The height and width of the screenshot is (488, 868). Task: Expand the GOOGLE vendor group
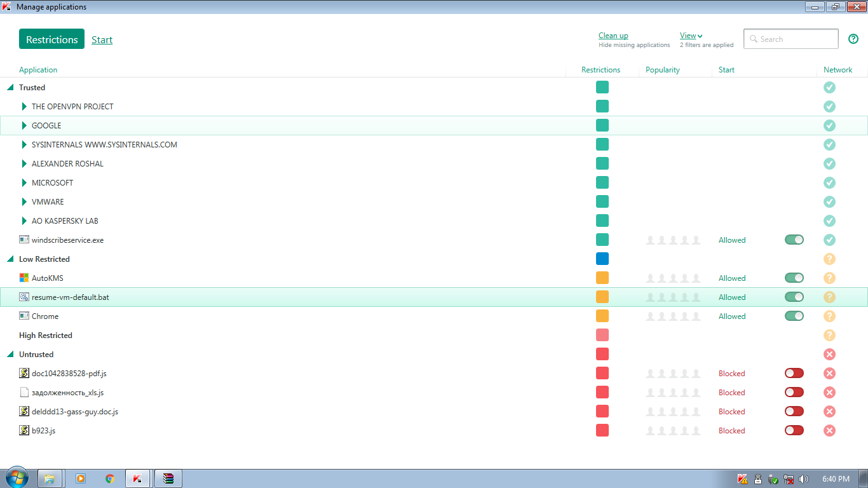tap(24, 126)
